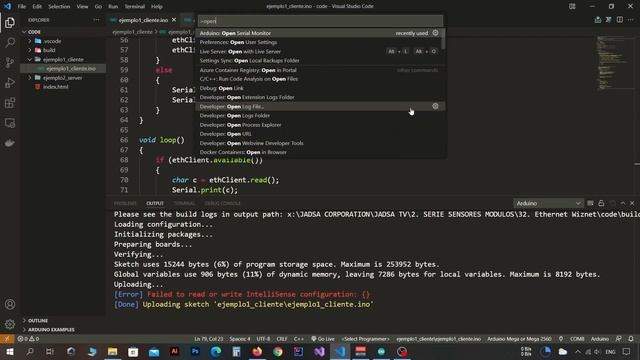The width and height of the screenshot is (640, 360).
Task: Open the Extensions view
Action: [10, 102]
